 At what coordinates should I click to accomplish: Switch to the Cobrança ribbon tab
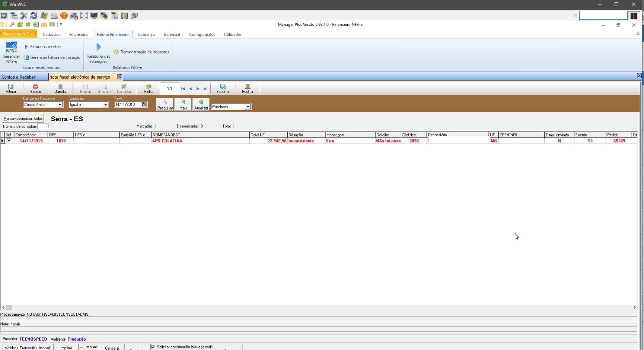point(146,35)
